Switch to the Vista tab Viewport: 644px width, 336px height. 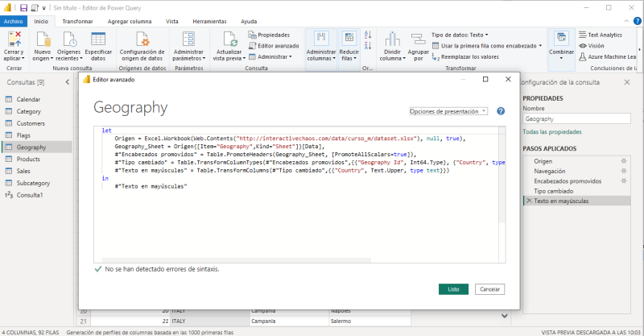[x=172, y=22]
